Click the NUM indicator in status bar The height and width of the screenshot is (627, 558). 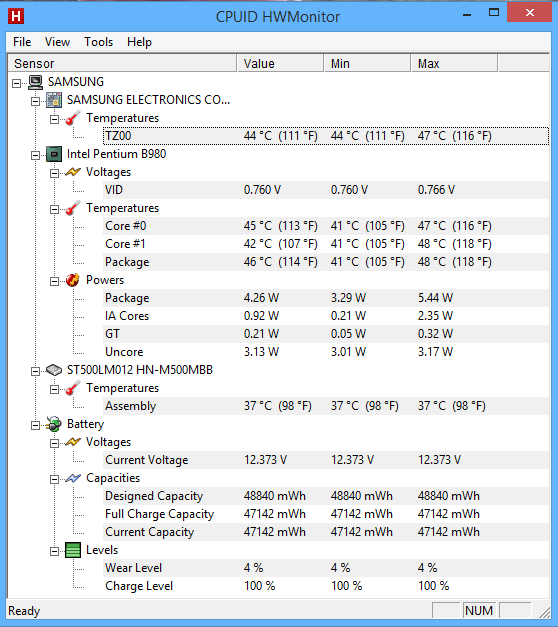[479, 611]
